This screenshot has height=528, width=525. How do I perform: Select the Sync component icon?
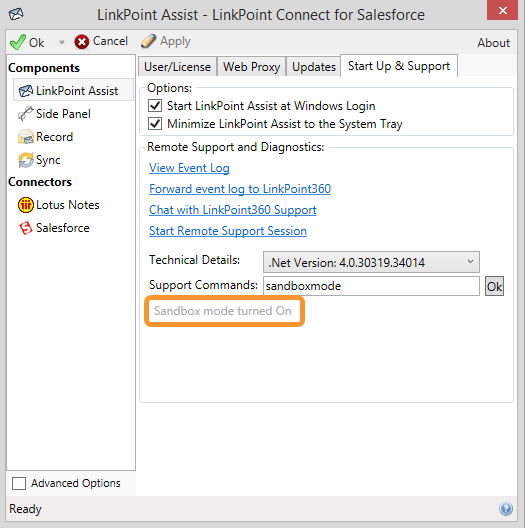(26, 160)
